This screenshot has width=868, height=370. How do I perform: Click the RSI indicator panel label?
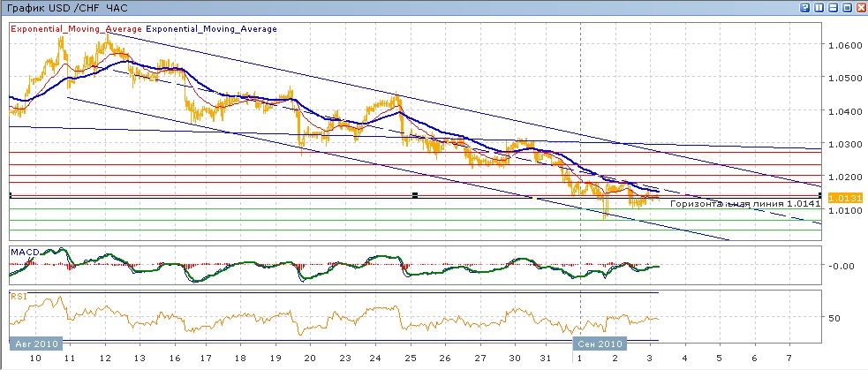[x=18, y=297]
